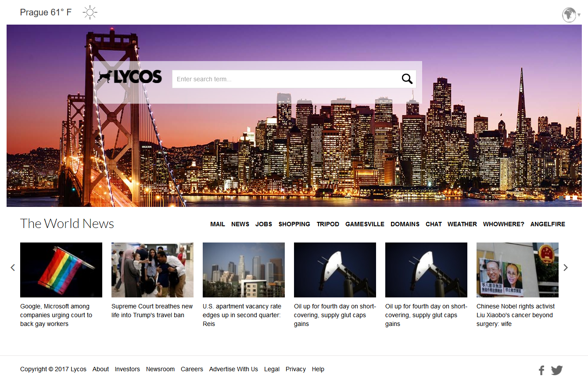Click Advertise With Us link
Image resolution: width=588 pixels, height=391 pixels.
(x=233, y=369)
